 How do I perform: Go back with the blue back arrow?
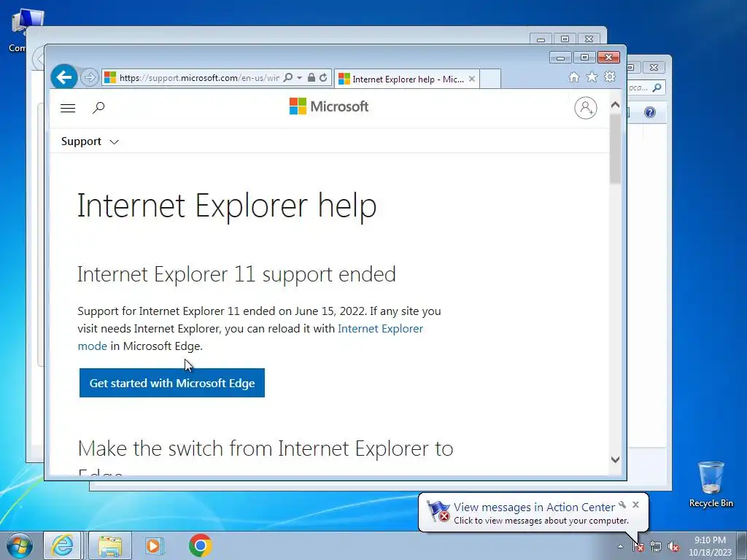coord(64,77)
